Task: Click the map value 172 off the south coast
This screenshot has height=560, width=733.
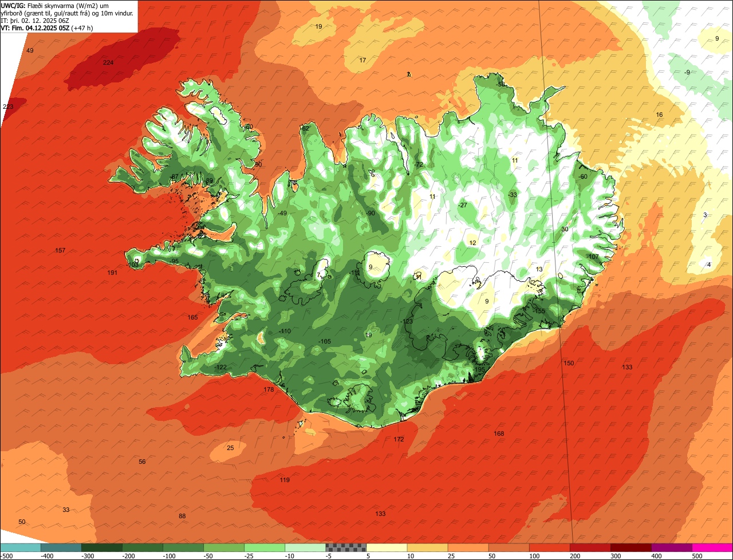Action: (399, 439)
